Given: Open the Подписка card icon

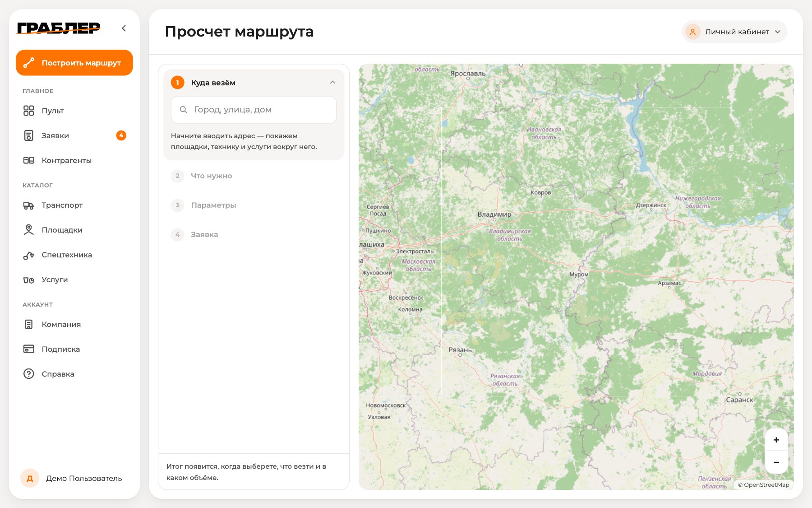Looking at the screenshot, I should click(x=29, y=349).
